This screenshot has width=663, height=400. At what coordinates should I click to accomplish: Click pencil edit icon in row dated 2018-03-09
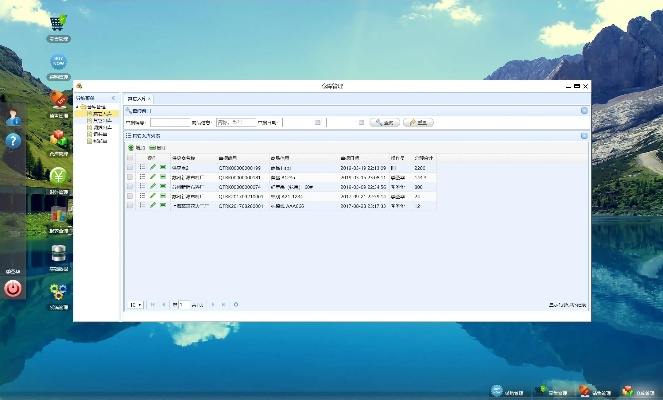point(153,186)
